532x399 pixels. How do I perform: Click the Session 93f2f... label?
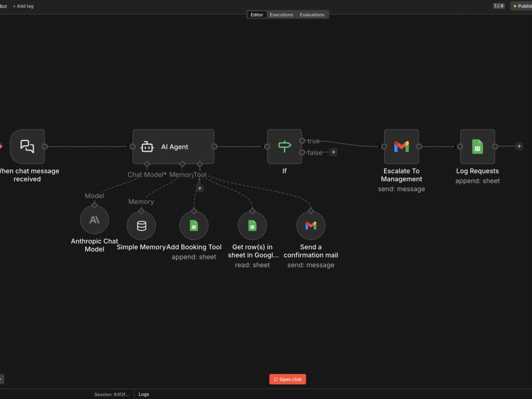[112, 394]
